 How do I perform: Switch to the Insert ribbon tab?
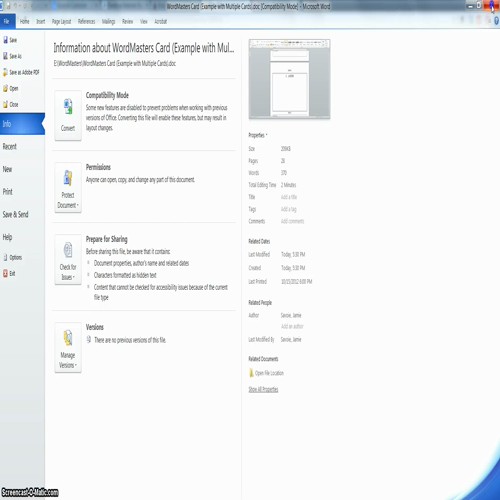click(41, 21)
